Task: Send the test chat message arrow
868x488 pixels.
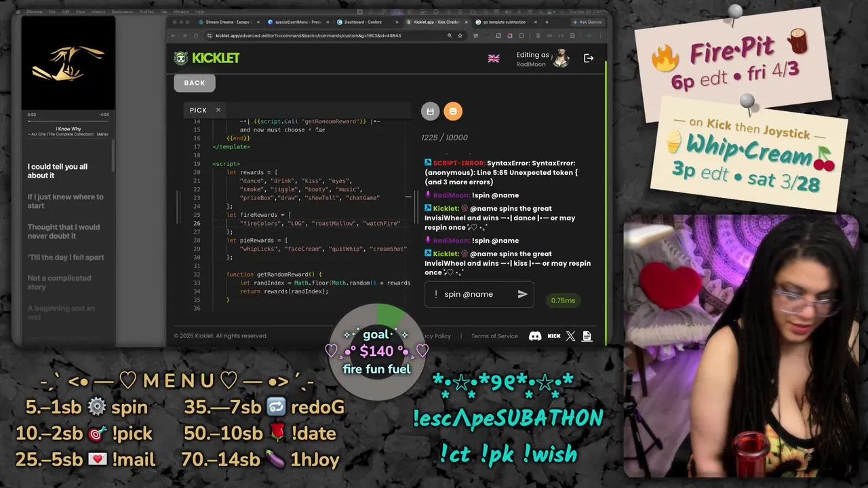Action: [522, 294]
